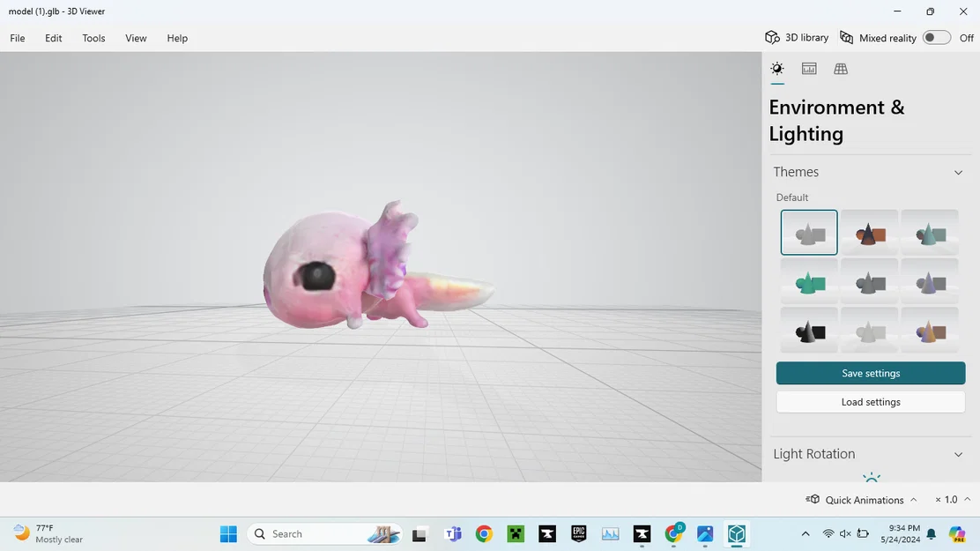This screenshot has height=551, width=980.
Task: Open the Edit menu
Action: point(53,38)
